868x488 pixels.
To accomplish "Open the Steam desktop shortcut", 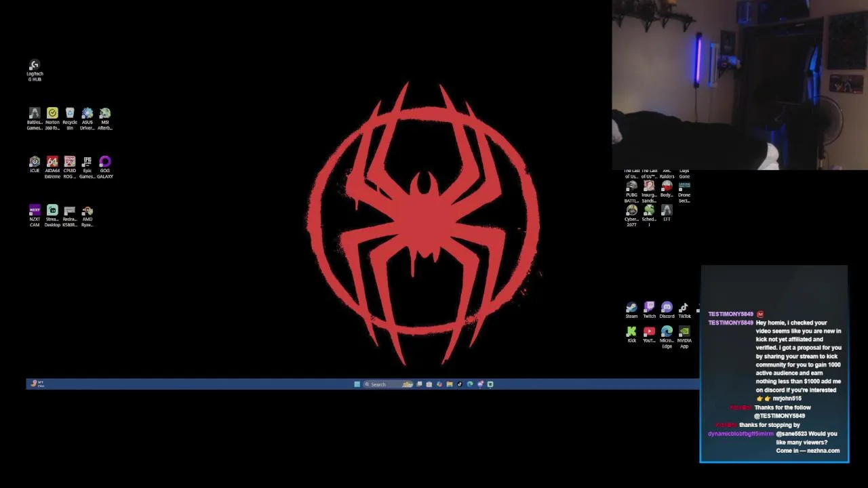I will click(631, 310).
